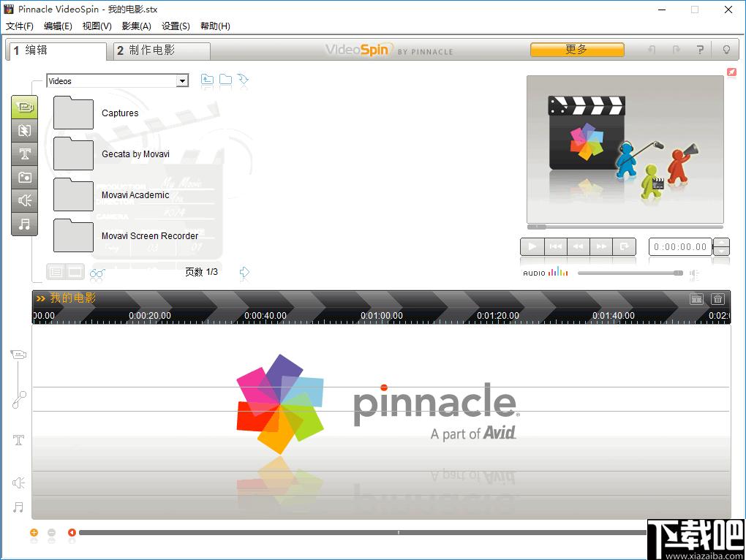
Task: Click the Redo arrow icon
Action: (676, 50)
